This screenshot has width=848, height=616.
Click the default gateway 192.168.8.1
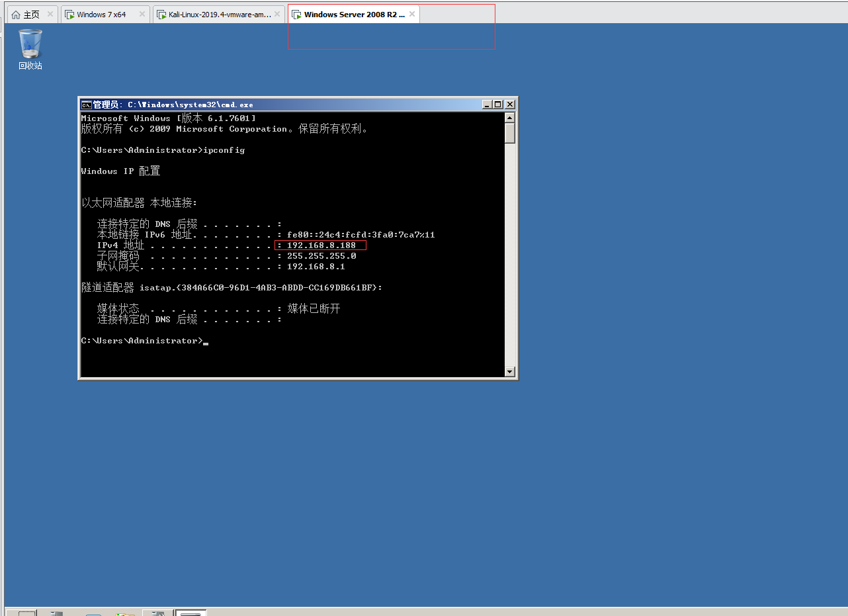(316, 267)
